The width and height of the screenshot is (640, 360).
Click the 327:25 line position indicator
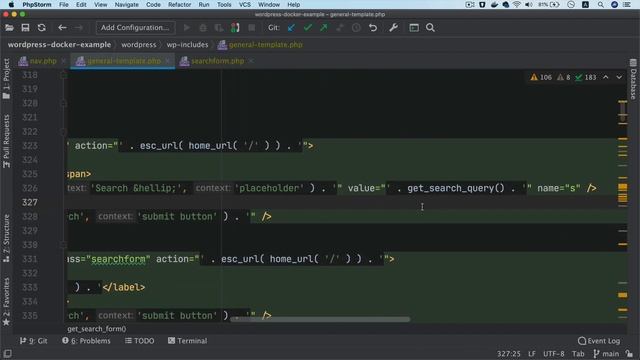pos(509,354)
